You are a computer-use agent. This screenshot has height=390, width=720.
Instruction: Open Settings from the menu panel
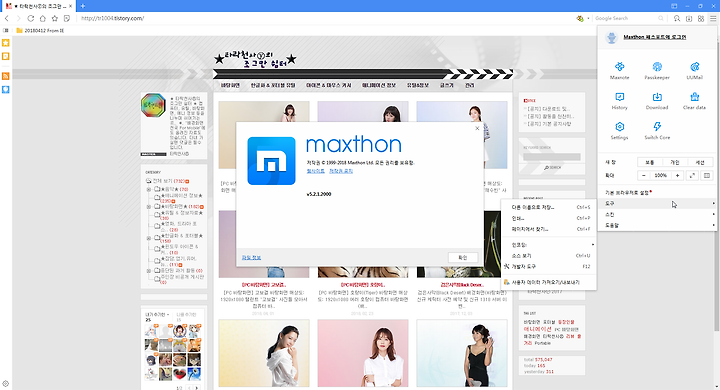coord(619,127)
